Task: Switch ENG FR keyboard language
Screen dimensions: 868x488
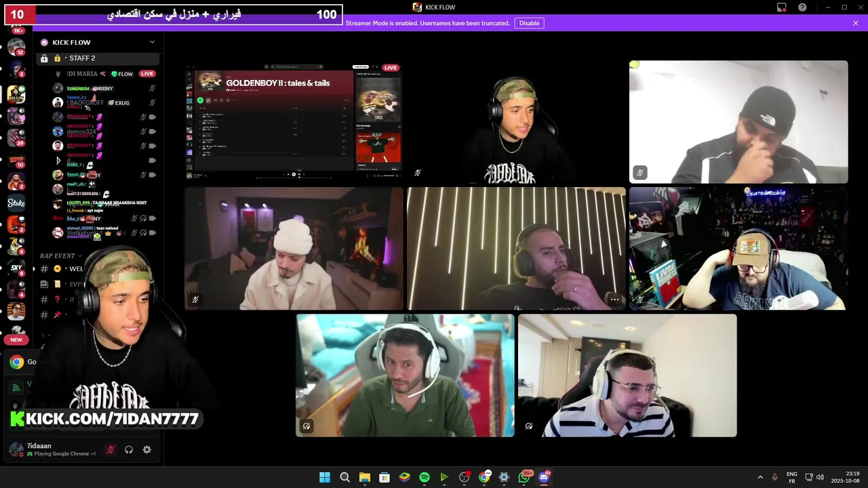Action: click(x=791, y=477)
